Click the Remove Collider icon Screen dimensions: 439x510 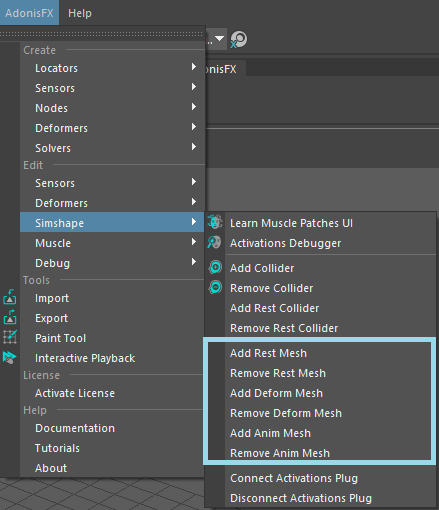[x=215, y=287]
